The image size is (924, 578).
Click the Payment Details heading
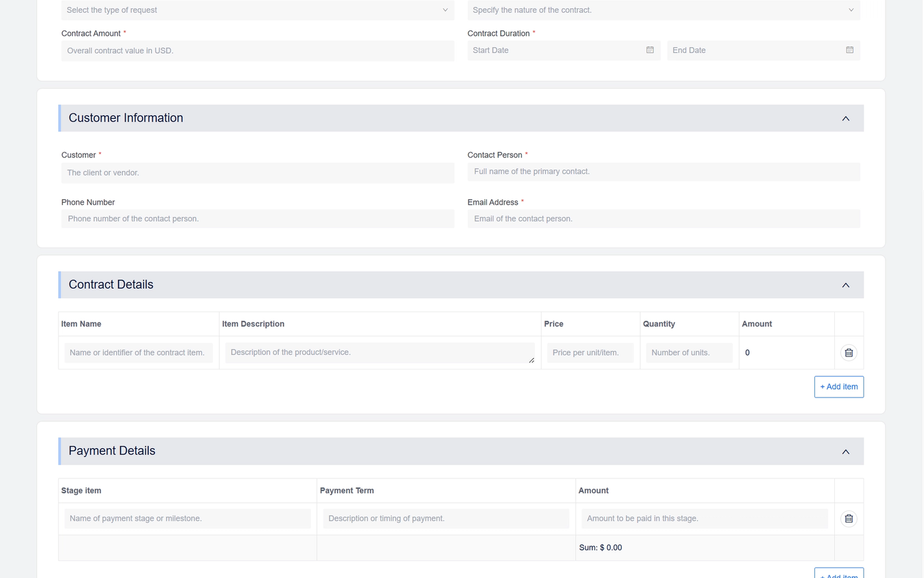112,451
